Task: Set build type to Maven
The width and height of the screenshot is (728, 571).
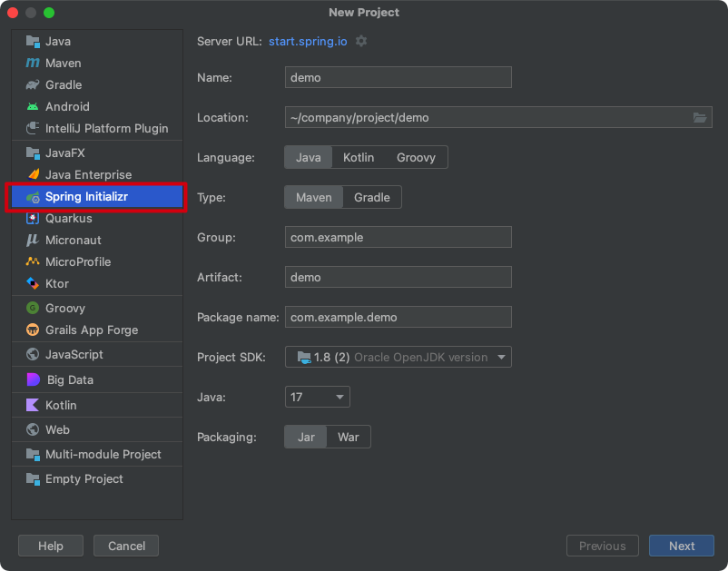Action: (314, 197)
